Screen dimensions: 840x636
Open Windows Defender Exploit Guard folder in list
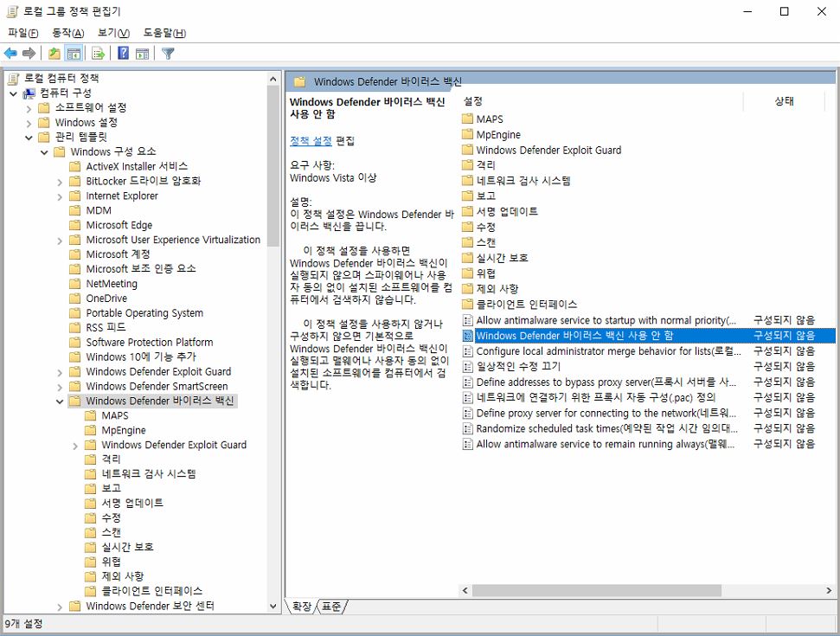coord(548,150)
